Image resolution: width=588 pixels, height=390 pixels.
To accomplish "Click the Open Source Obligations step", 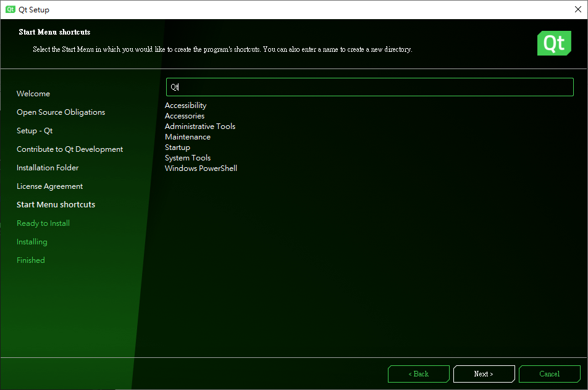I will [61, 112].
